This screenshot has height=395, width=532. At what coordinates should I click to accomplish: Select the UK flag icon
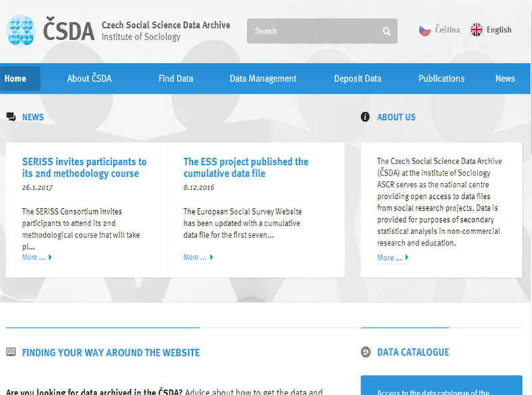pos(476,30)
